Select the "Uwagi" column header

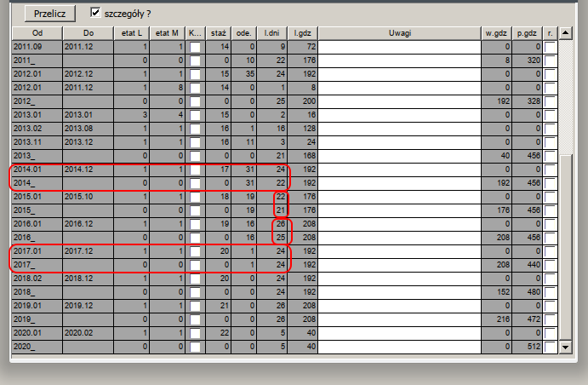click(399, 33)
